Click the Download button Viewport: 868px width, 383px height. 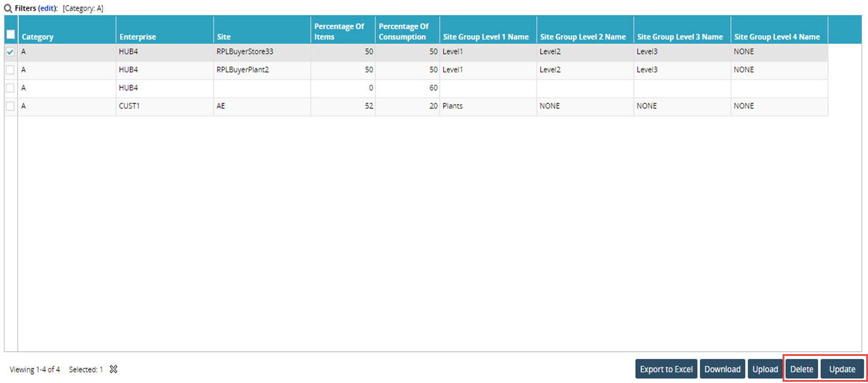point(722,369)
